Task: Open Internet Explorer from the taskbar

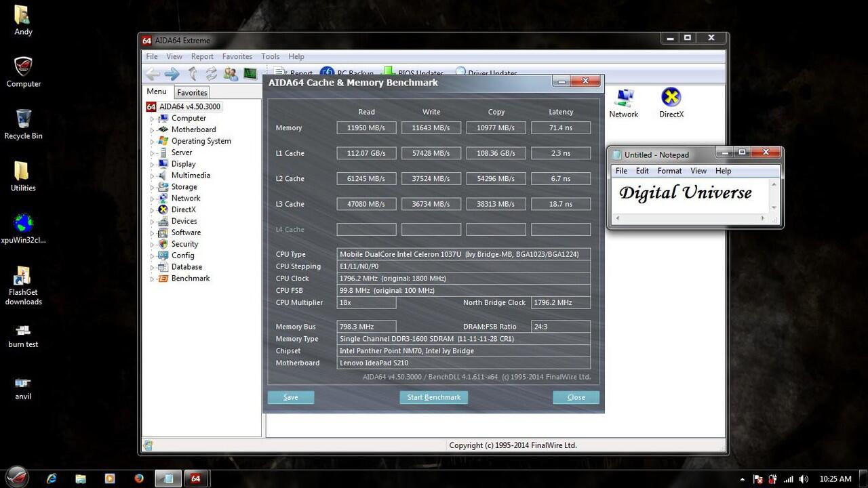Action: (52, 479)
